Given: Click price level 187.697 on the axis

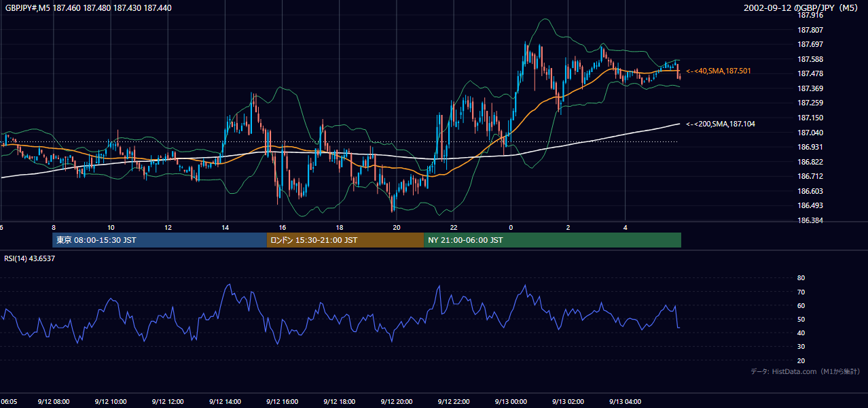Looking at the screenshot, I should point(810,44).
